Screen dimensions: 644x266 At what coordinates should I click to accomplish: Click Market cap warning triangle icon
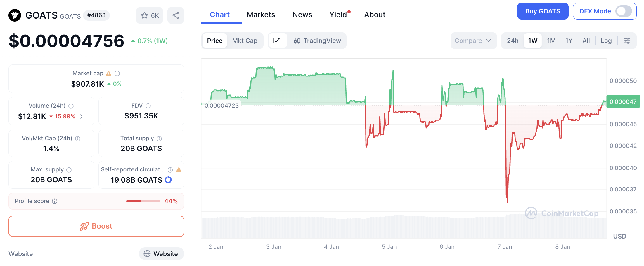(109, 73)
